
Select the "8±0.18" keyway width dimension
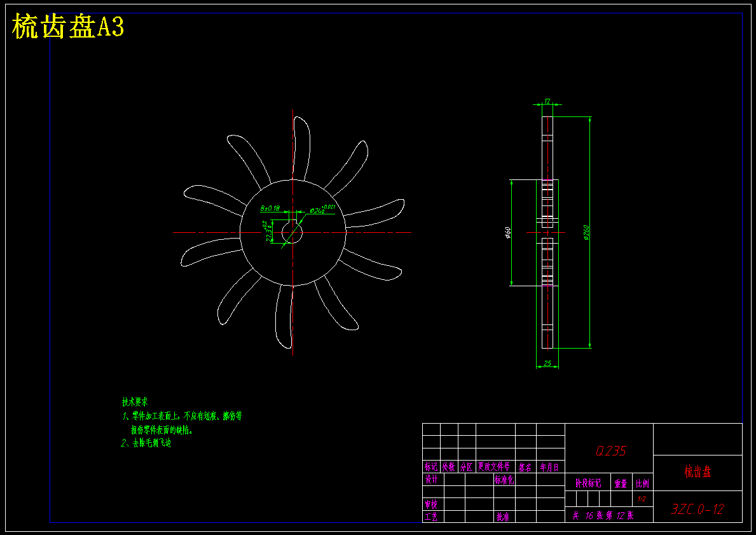click(270, 208)
